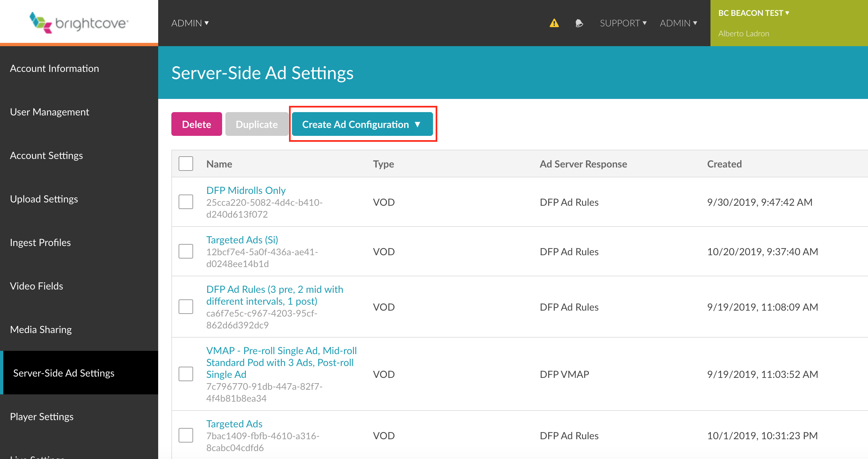Viewport: 868px width, 459px height.
Task: Select checkbox beside Targeted Ads 7bac1409
Action: tap(186, 435)
